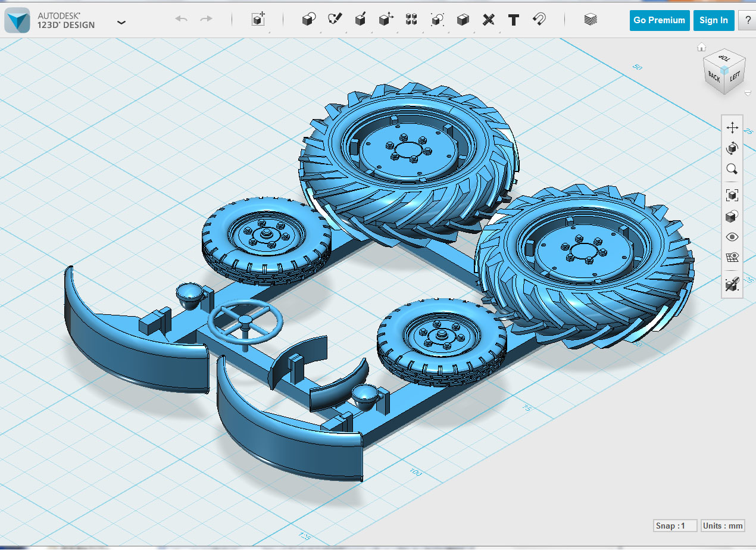Select the Zoom magnifier tool
This screenshot has height=550, width=756.
(732, 169)
